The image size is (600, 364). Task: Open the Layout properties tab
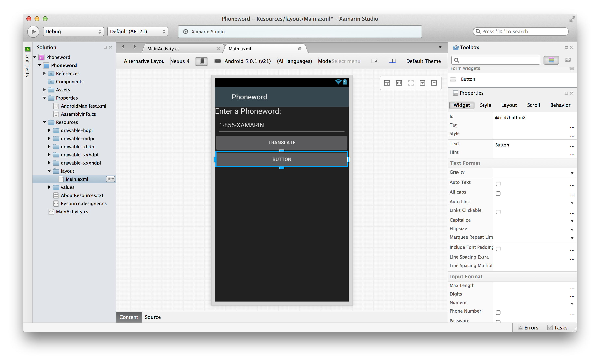click(509, 105)
